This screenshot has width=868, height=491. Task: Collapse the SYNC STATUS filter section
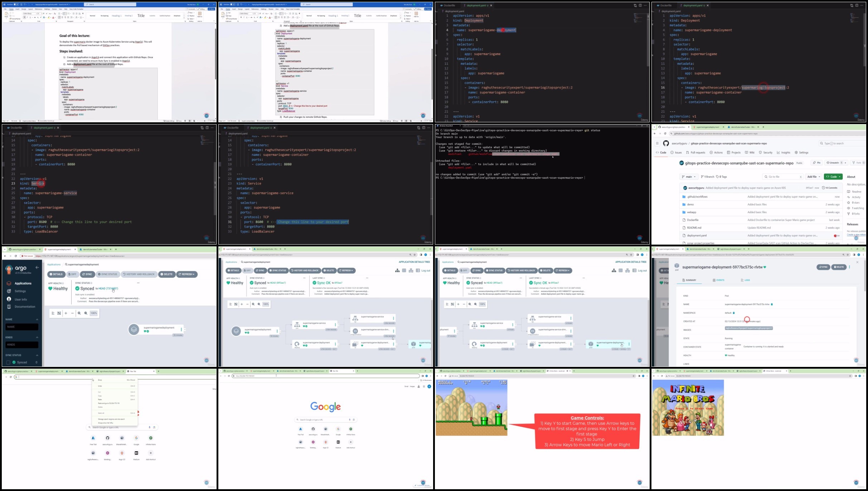click(x=37, y=355)
